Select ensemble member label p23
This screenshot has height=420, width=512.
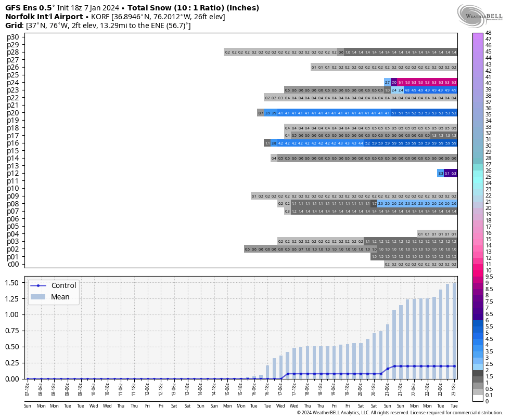[13, 90]
